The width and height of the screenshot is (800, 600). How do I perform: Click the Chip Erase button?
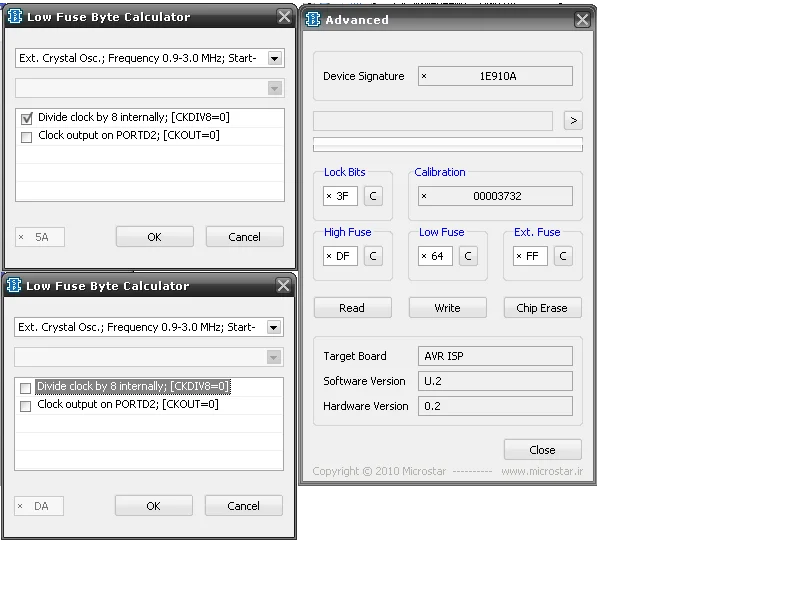(542, 308)
